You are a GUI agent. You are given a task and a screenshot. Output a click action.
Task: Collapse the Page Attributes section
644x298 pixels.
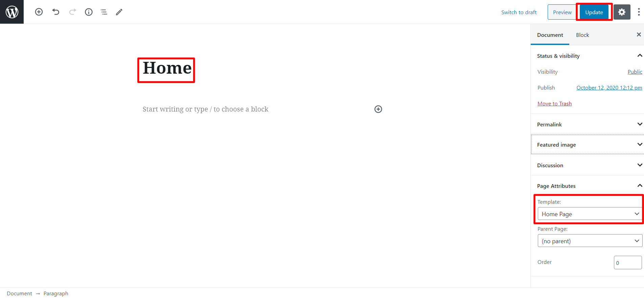pyautogui.click(x=588, y=186)
